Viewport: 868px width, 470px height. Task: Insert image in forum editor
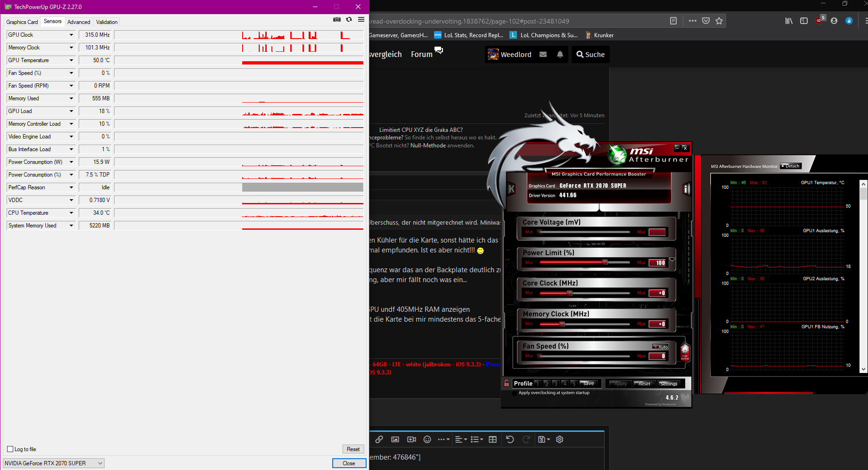pyautogui.click(x=395, y=439)
